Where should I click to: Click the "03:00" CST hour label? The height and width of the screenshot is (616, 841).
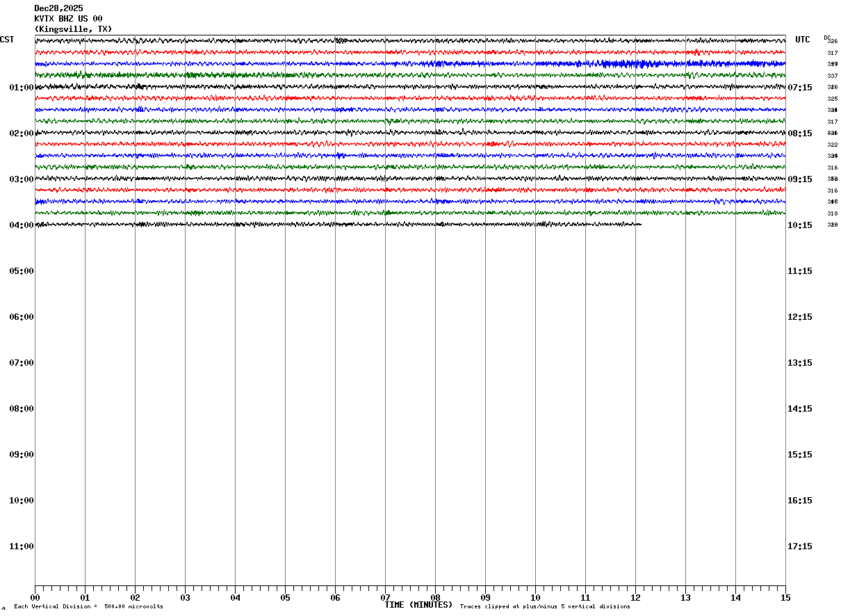[22, 179]
